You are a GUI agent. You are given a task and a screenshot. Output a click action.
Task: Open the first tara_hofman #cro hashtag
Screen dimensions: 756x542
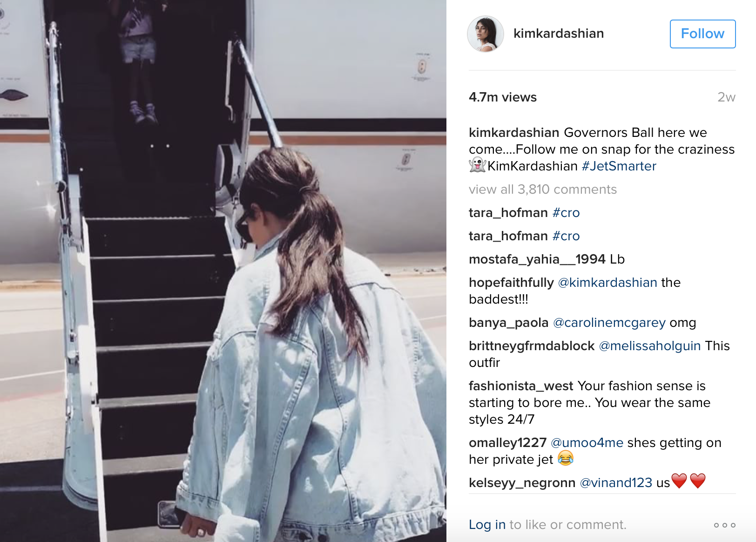point(566,212)
